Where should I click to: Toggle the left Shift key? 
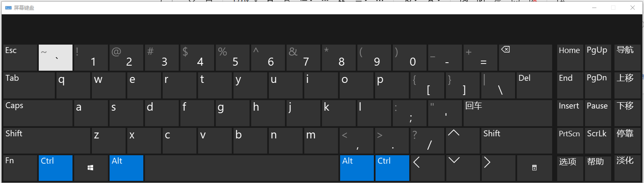[x=46, y=141]
